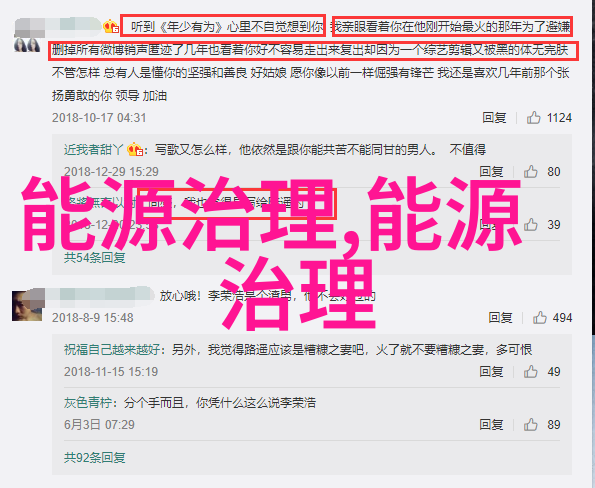Reply to the 2018-10-17 04:31 comment
This screenshot has width=595, height=488.
pyautogui.click(x=494, y=118)
